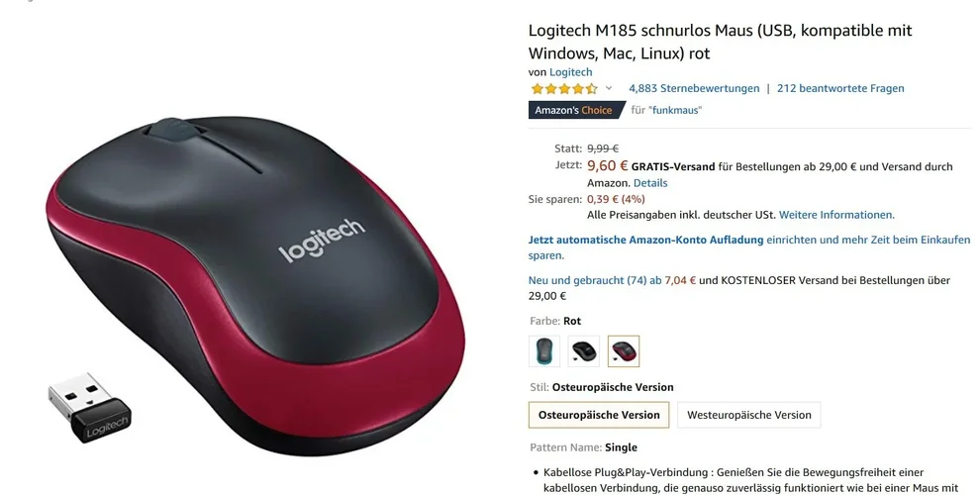
Task: Select the blue mouse color swatch
Action: click(543, 351)
